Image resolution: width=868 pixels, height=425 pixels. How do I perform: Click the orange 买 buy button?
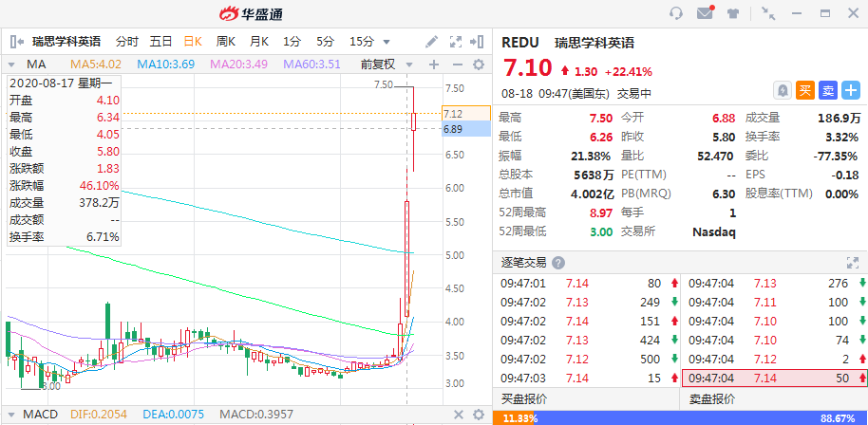(x=805, y=91)
